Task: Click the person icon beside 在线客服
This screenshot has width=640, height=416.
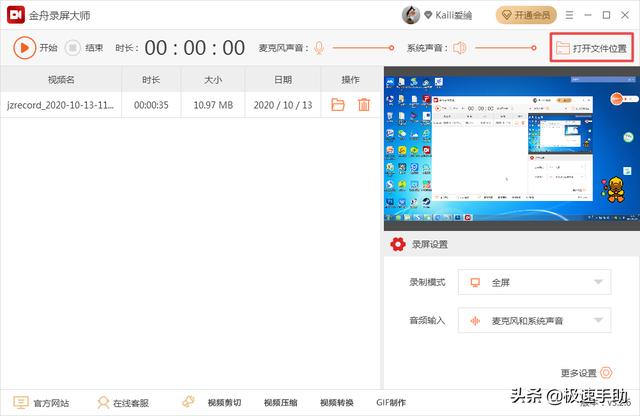Action: coord(103,403)
